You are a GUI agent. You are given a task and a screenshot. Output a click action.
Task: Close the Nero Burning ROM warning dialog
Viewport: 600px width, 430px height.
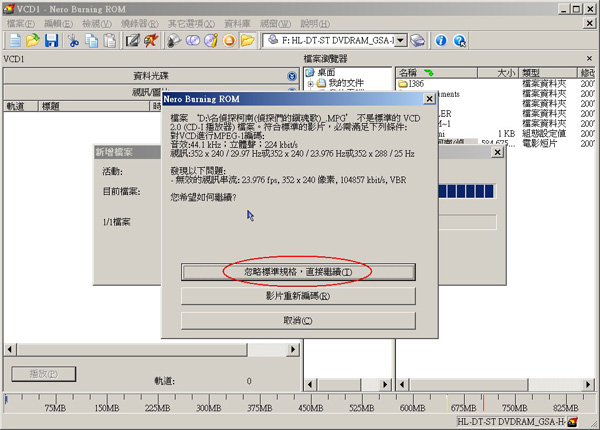[x=429, y=99]
